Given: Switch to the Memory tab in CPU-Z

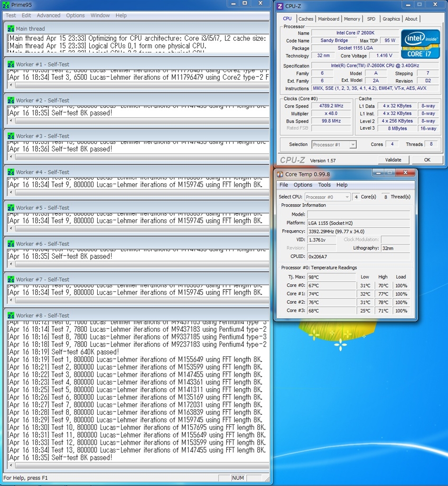Looking at the screenshot, I should pos(352,19).
